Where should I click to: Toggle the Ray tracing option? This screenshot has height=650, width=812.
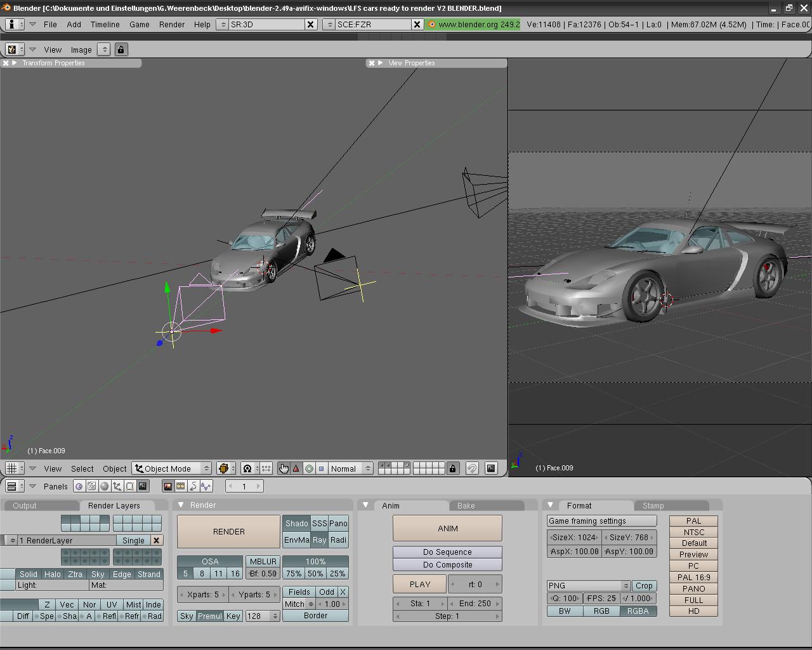pos(319,540)
